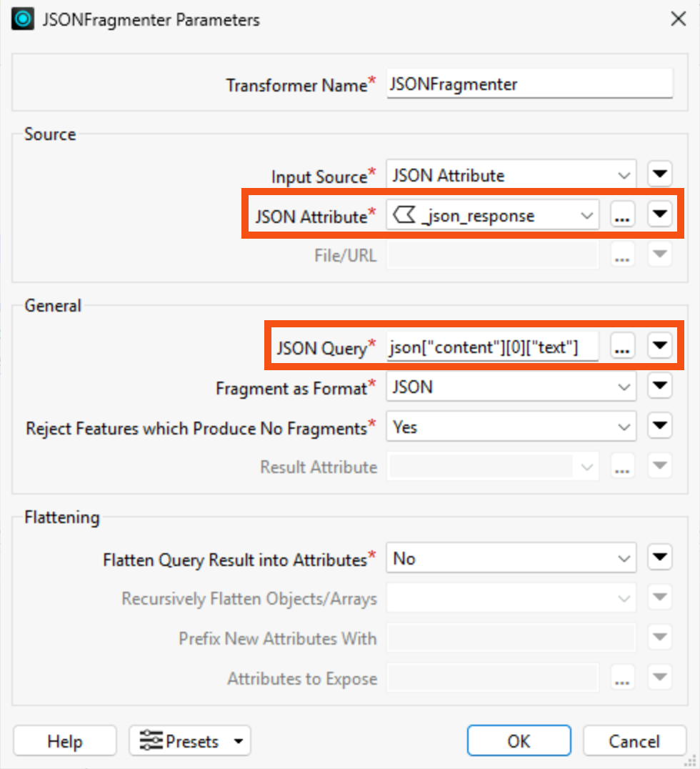Click into the JSON Query text field
This screenshot has width=700, height=769.
(493, 346)
